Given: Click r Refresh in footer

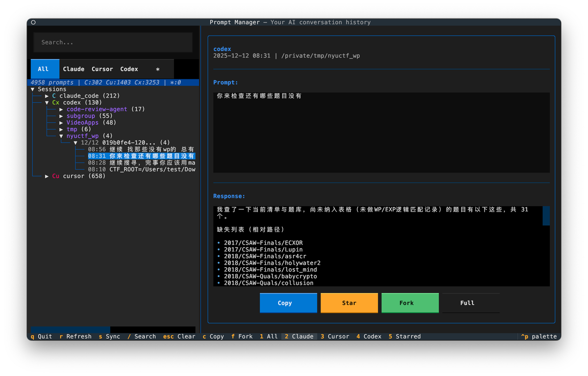Looking at the screenshot, I should [75, 336].
